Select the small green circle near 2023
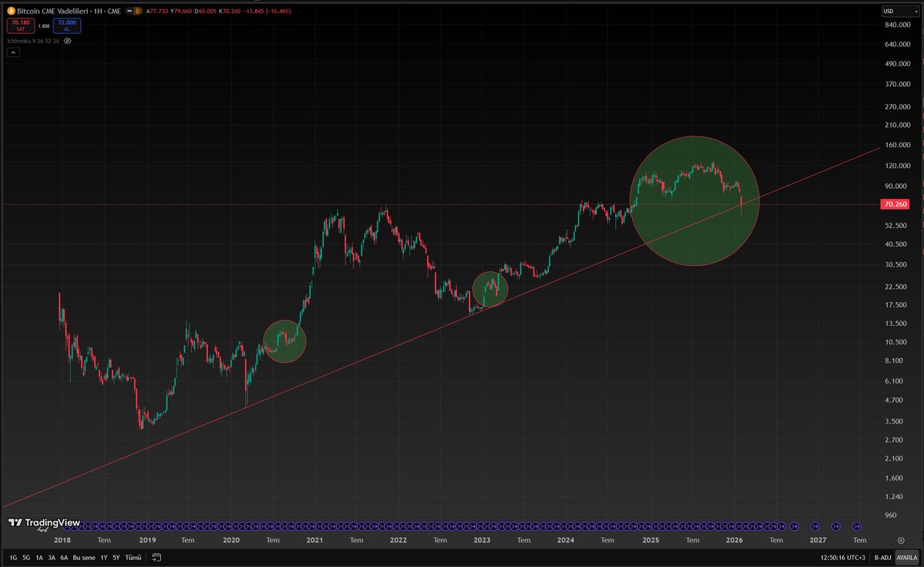Image resolution: width=924 pixels, height=567 pixels. (x=490, y=290)
